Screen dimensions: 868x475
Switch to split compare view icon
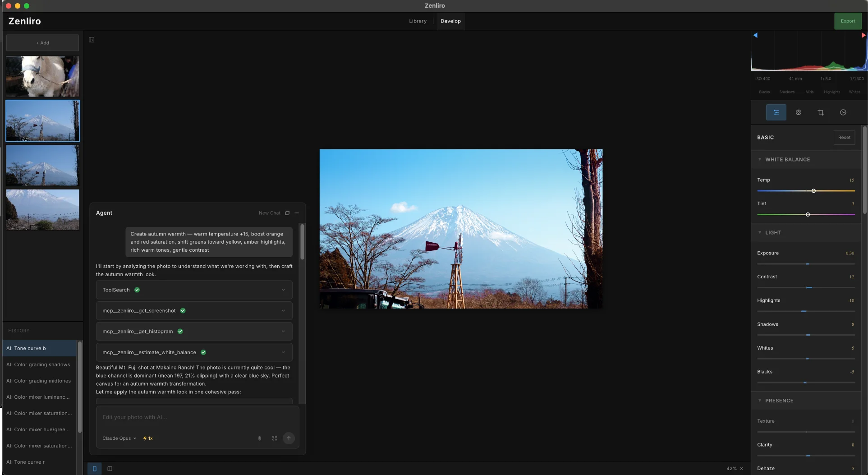pyautogui.click(x=110, y=469)
